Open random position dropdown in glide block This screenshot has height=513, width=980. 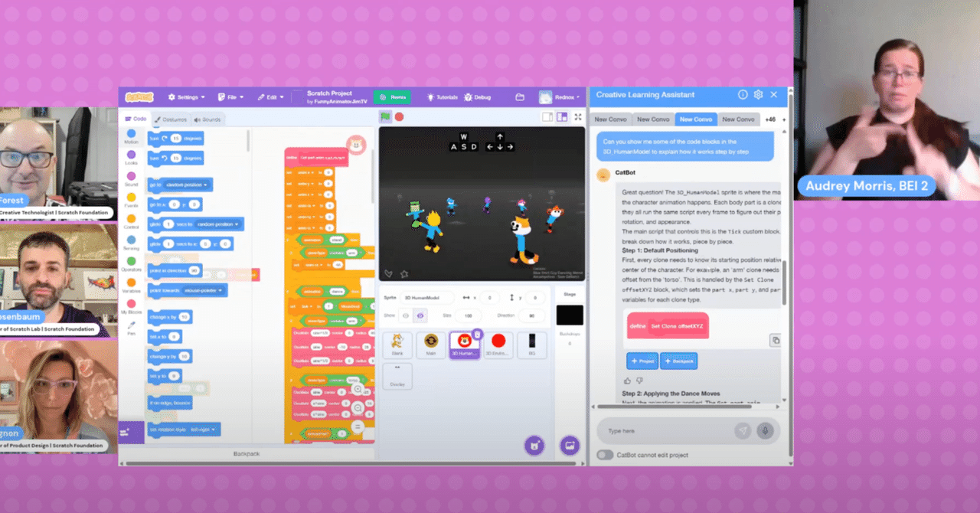217,224
